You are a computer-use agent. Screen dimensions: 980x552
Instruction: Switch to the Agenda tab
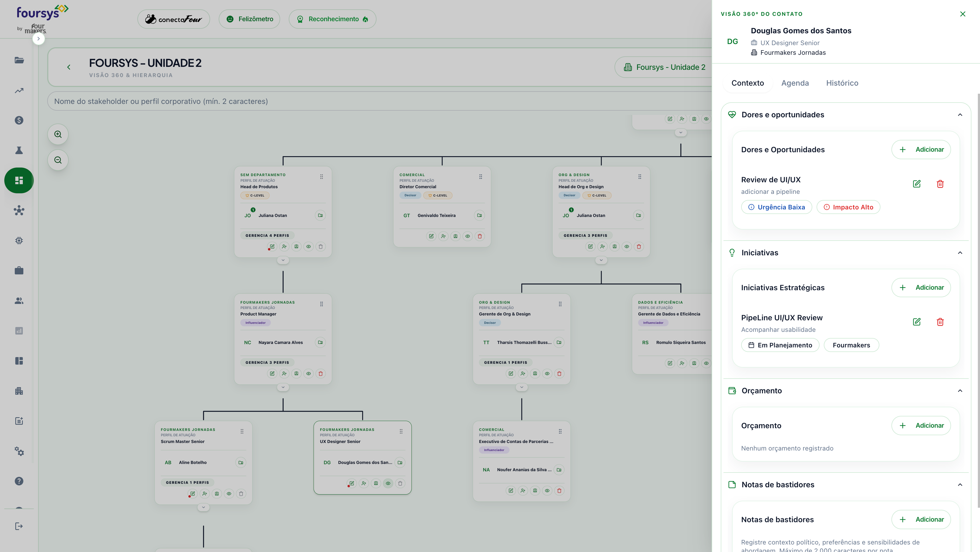(795, 83)
